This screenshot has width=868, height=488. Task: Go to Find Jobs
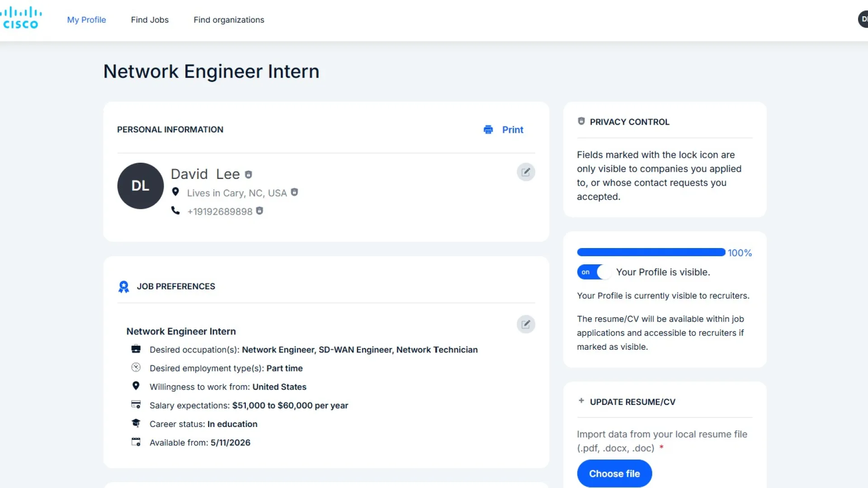coord(150,20)
